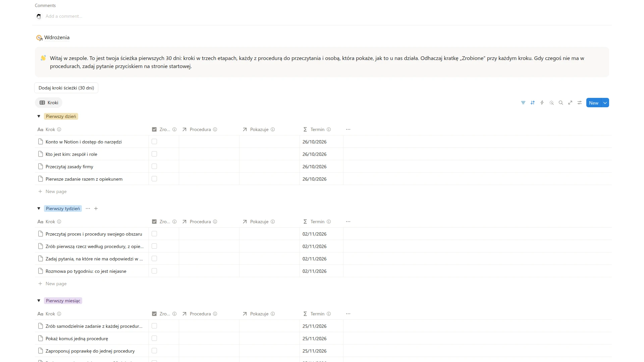Open three-dot menu beside Pierwszy tydzień group
The image size is (644, 362).
point(88,208)
